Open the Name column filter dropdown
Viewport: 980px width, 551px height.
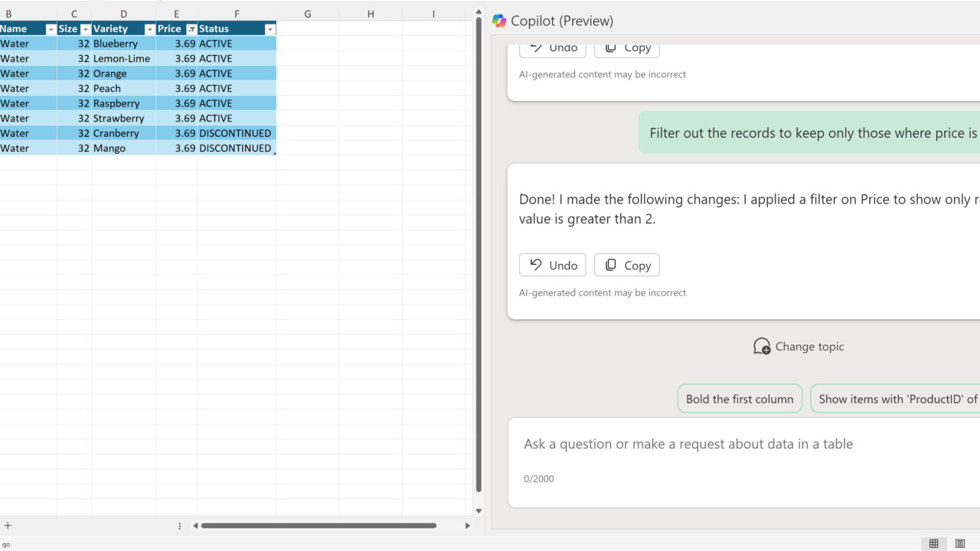click(x=51, y=29)
